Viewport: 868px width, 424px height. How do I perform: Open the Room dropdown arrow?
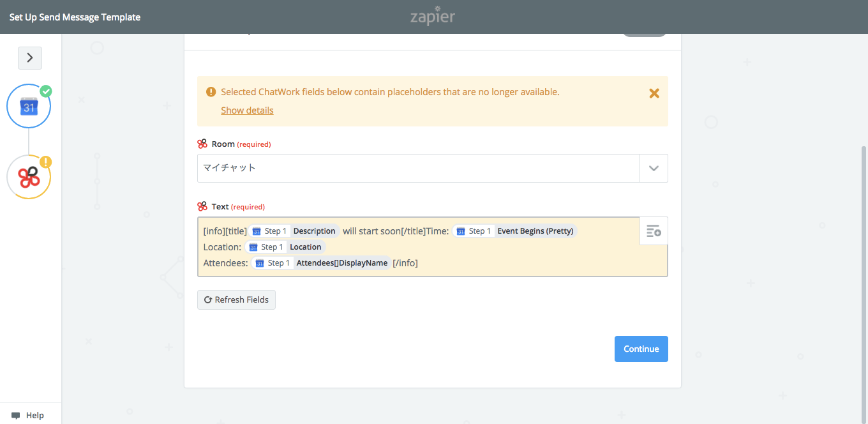coord(654,169)
